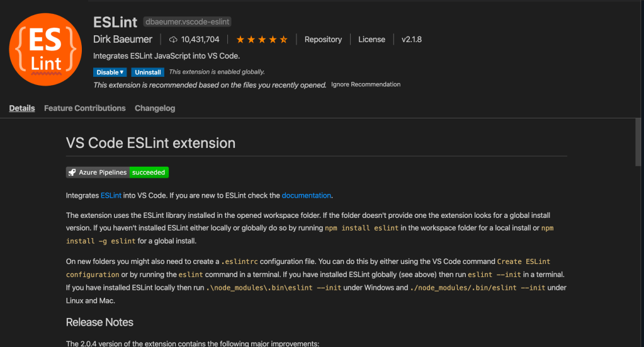Open the documentation hyperlink
644x347 pixels.
click(x=306, y=196)
